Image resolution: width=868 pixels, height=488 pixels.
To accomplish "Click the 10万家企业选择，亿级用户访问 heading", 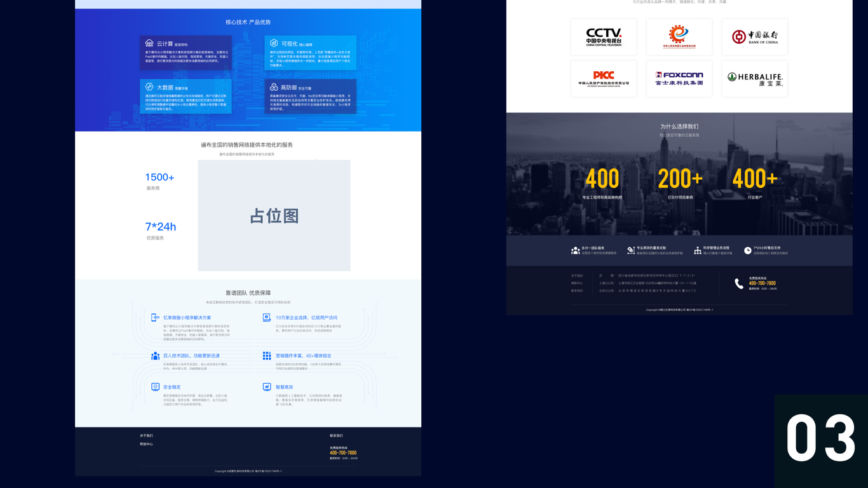I will pos(306,318).
